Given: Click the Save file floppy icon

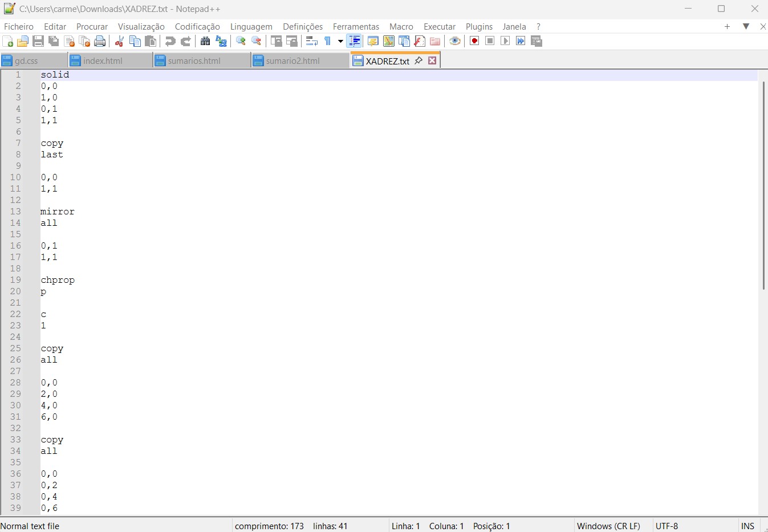Looking at the screenshot, I should tap(38, 41).
